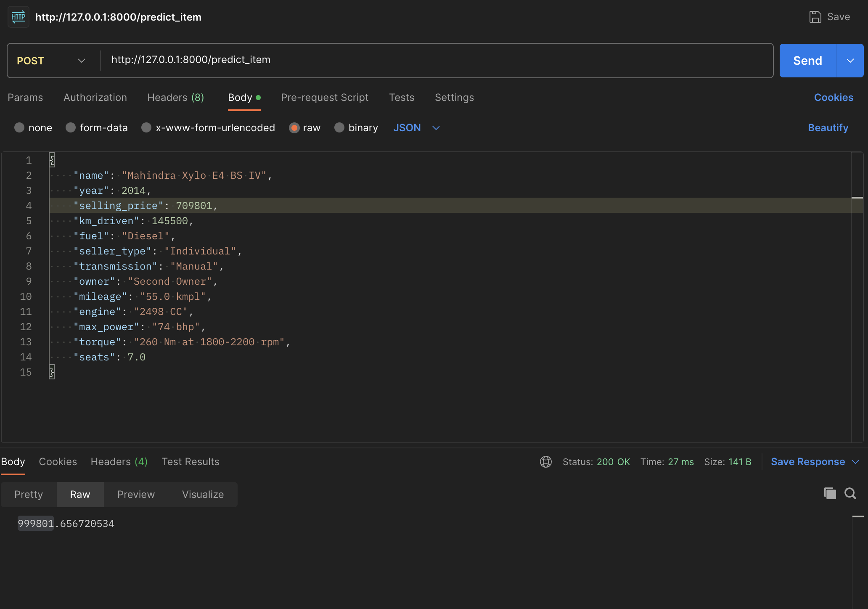The height and width of the screenshot is (609, 868).
Task: Switch response view to Visualize
Action: coord(203,495)
